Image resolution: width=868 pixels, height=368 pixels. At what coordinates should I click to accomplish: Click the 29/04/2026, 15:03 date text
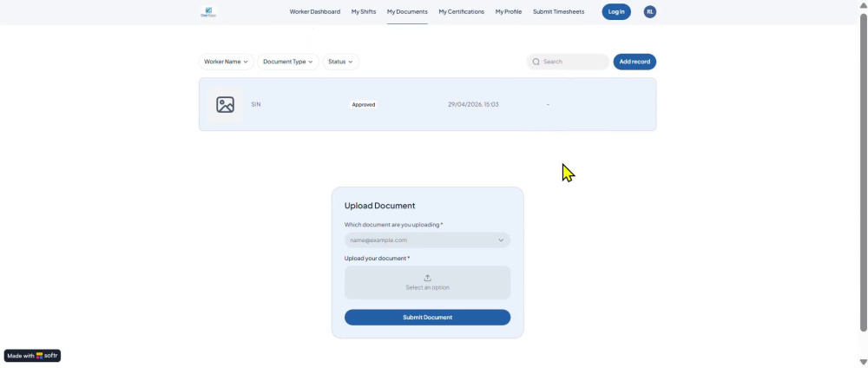[473, 105]
